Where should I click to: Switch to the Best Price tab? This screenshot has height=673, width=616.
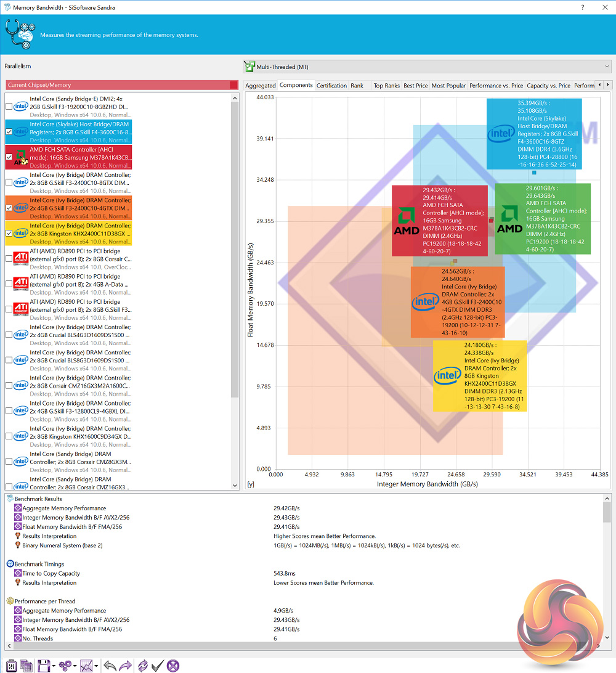[x=416, y=86]
